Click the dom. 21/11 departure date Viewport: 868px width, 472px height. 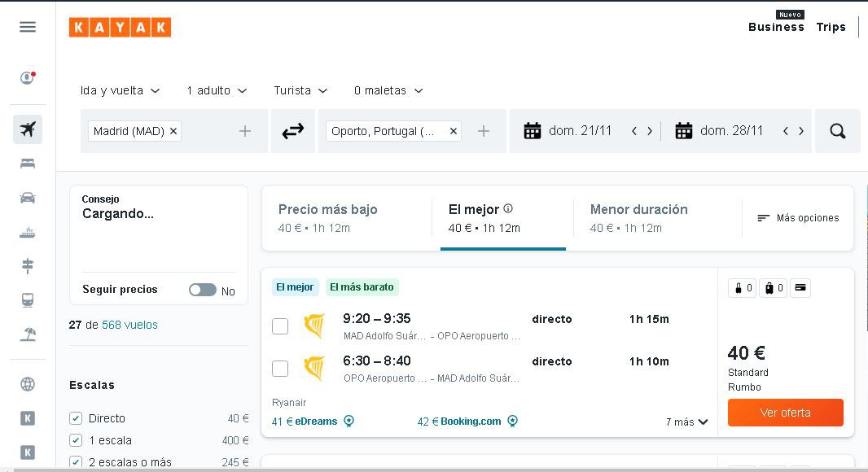580,131
